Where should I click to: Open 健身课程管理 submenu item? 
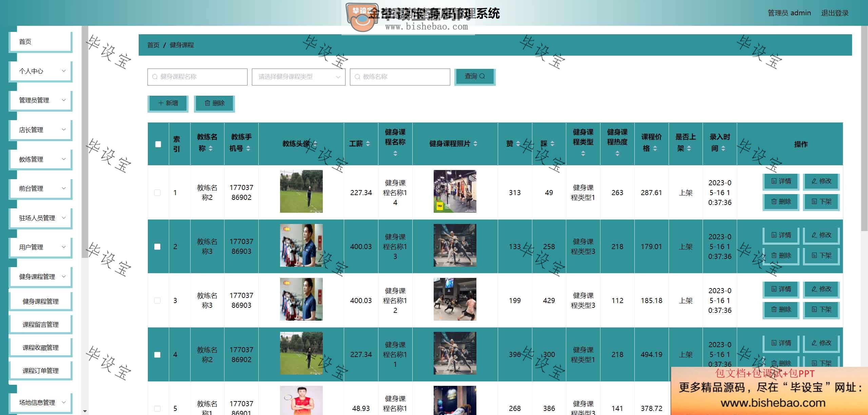(x=41, y=301)
